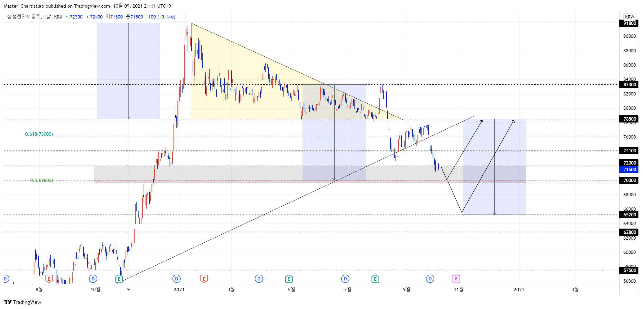Click the 2022 label on time axis
Image resolution: width=644 pixels, height=309 pixels.
pos(519,290)
